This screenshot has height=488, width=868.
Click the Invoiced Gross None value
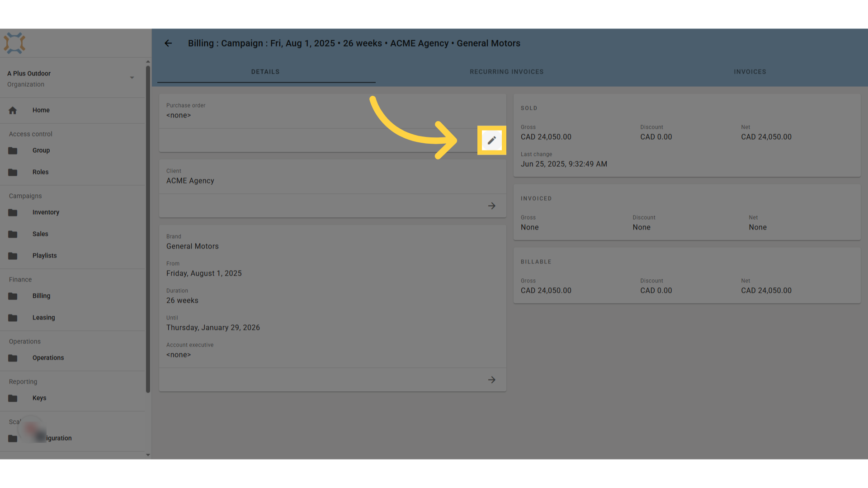click(530, 227)
